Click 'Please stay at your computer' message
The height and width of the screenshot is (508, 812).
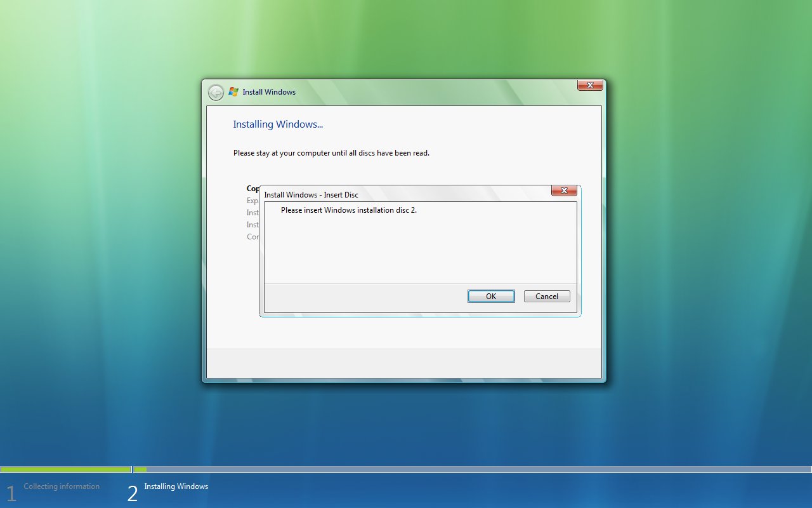point(331,153)
